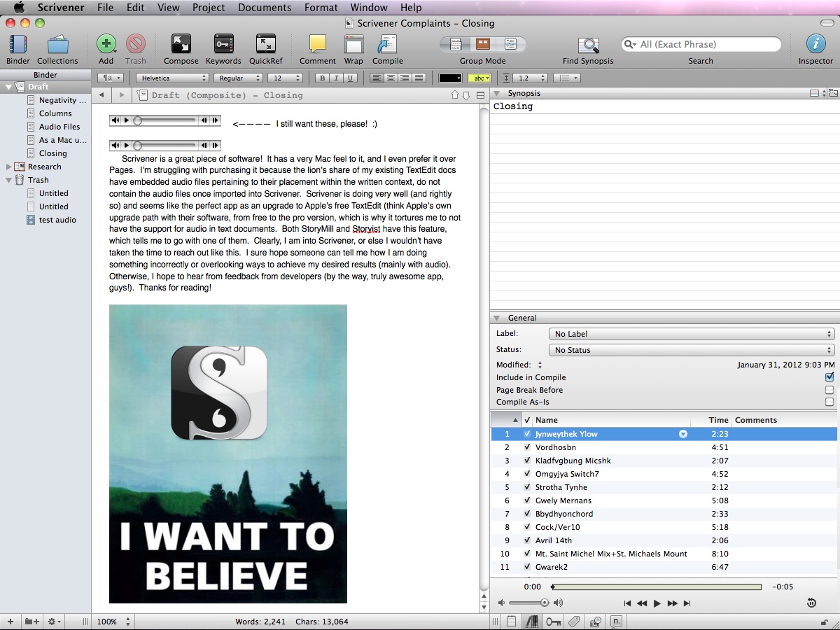Toggle the Inspector icon
Image resolution: width=840 pixels, height=630 pixels.
point(815,44)
